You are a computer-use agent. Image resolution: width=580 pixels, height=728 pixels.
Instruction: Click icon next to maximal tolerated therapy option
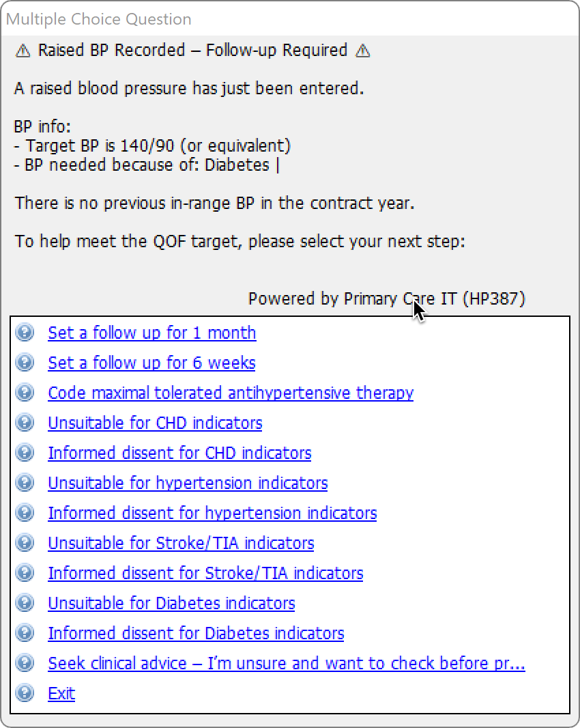coord(25,393)
